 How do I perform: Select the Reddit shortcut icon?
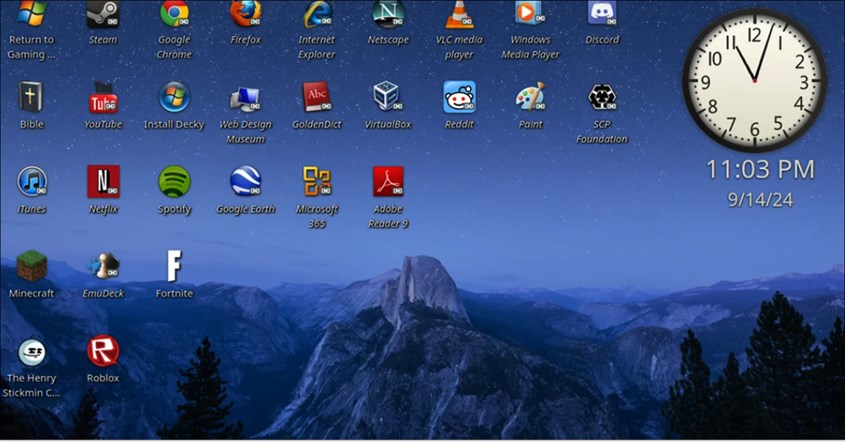pos(459,97)
